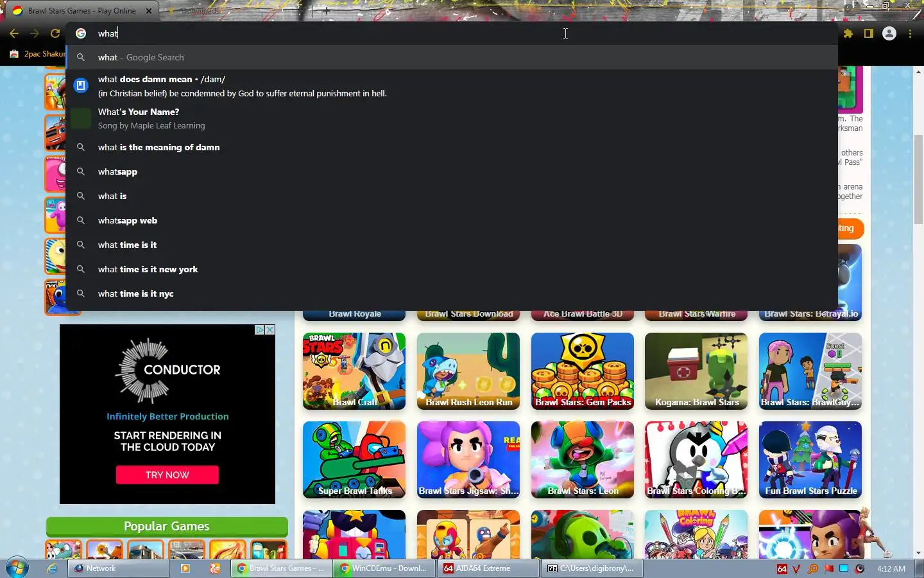Click the scrollbar down arrow
924x578 pixels.
click(x=918, y=553)
